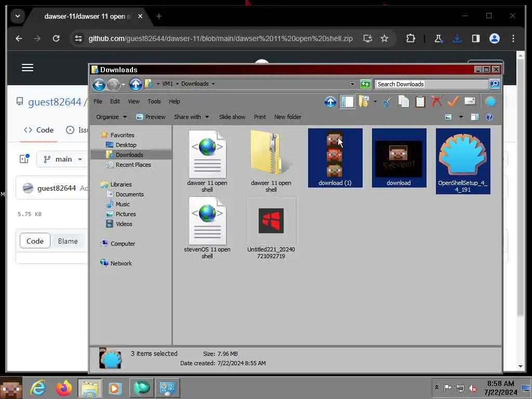532x399 pixels.
Task: Open the address bar history dropdown
Action: pyautogui.click(x=352, y=84)
